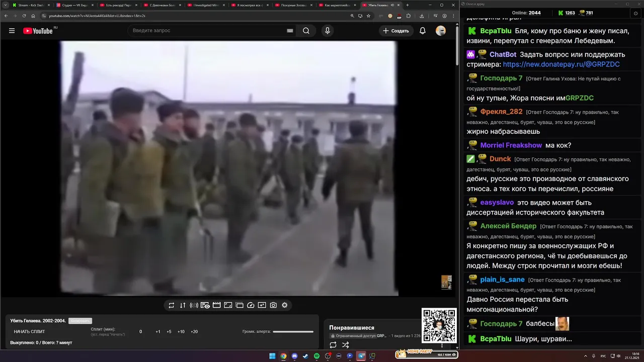
Task: Open Steam from the taskbar
Action: [x=305, y=356]
